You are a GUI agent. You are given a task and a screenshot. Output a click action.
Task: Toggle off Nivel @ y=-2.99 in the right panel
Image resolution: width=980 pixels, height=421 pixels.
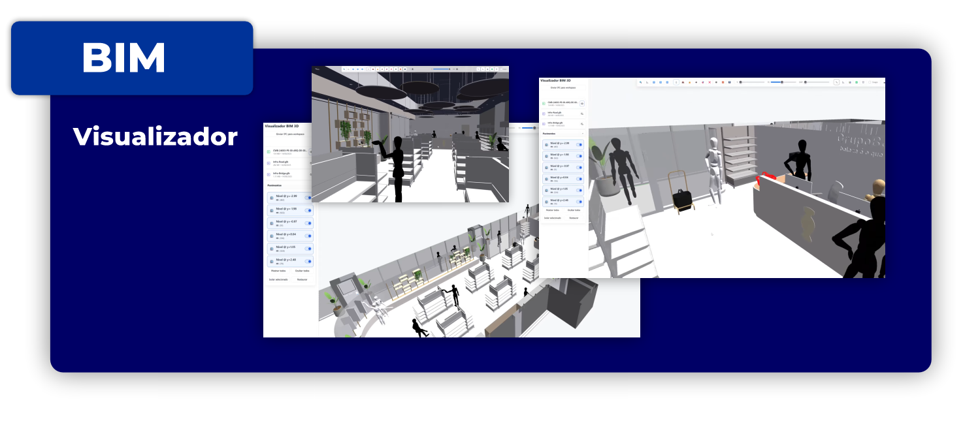coord(580,145)
